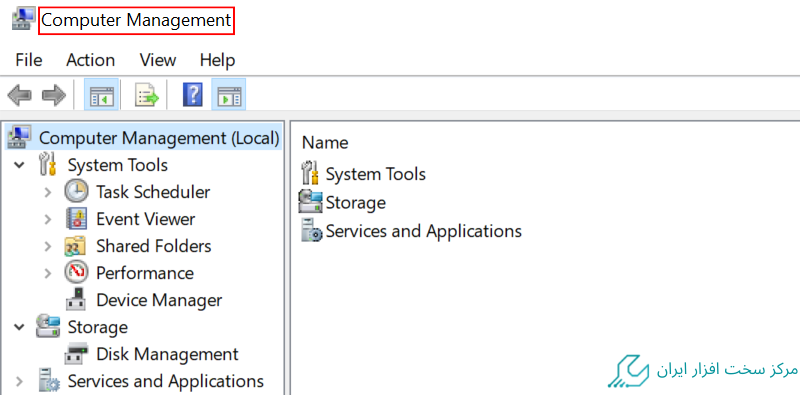Click Services and Applications icon in tree
Image resolution: width=800 pixels, height=395 pixels.
(x=50, y=381)
